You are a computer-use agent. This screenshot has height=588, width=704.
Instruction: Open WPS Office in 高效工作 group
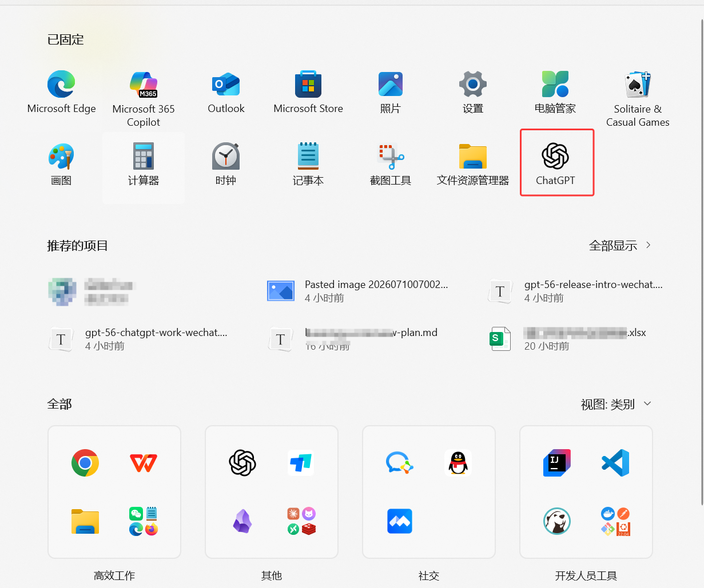pyautogui.click(x=144, y=463)
